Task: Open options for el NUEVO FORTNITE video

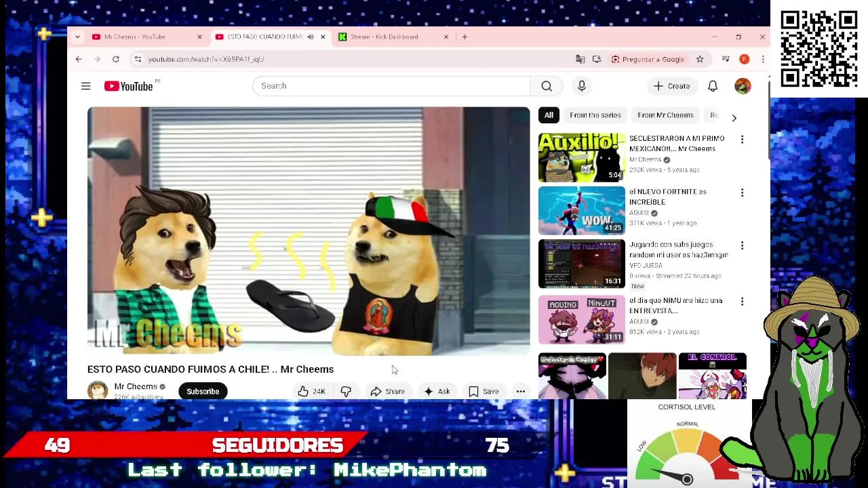Action: point(742,192)
